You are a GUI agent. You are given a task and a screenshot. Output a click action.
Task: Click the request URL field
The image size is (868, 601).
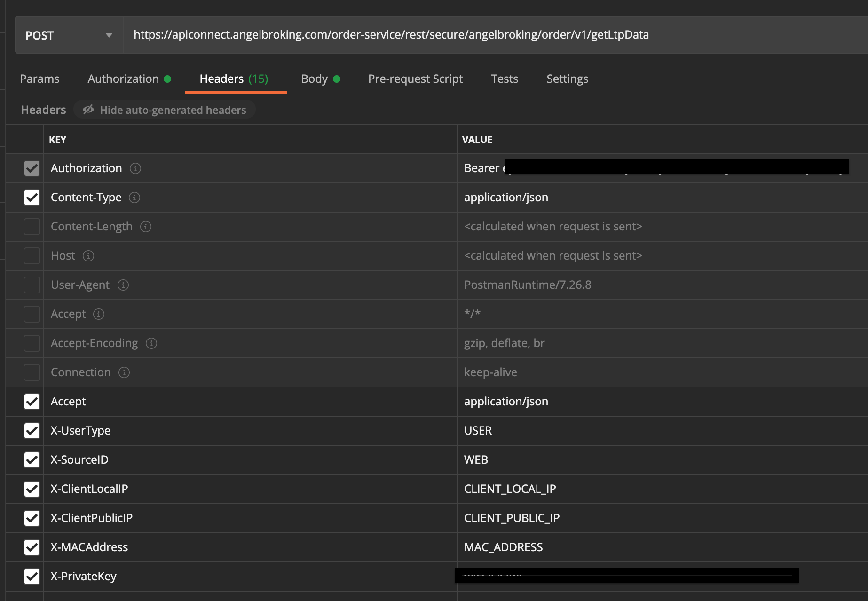496,35
